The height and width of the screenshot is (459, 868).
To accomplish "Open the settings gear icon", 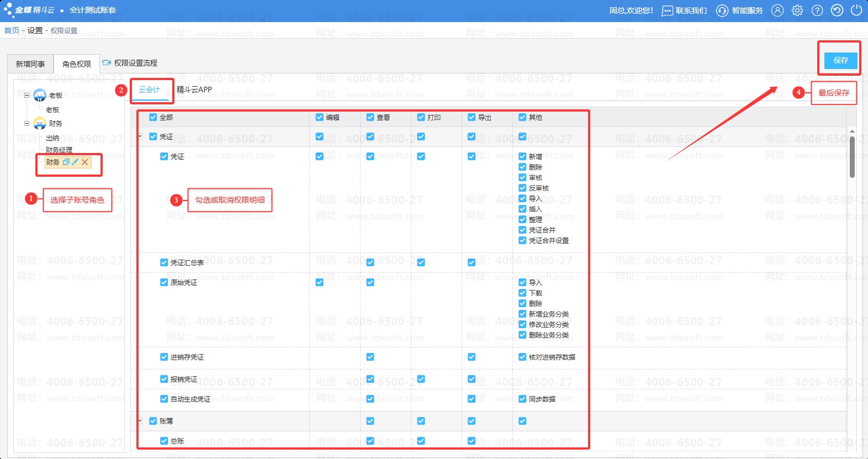I will pos(797,10).
